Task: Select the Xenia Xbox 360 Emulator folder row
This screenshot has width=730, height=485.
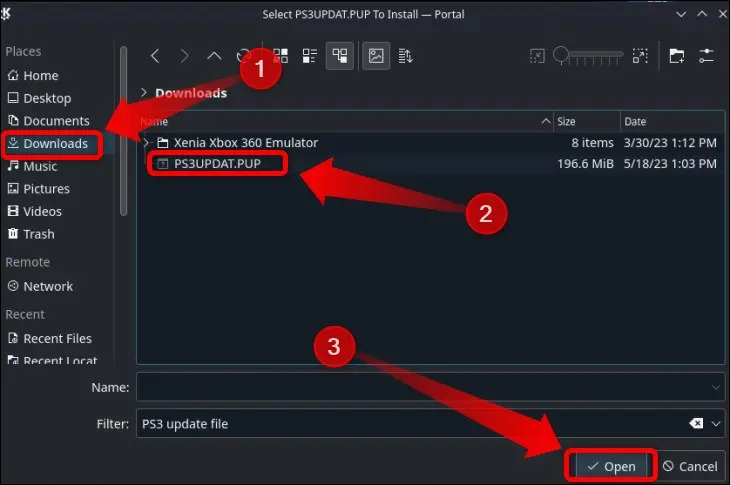Action: coord(431,142)
